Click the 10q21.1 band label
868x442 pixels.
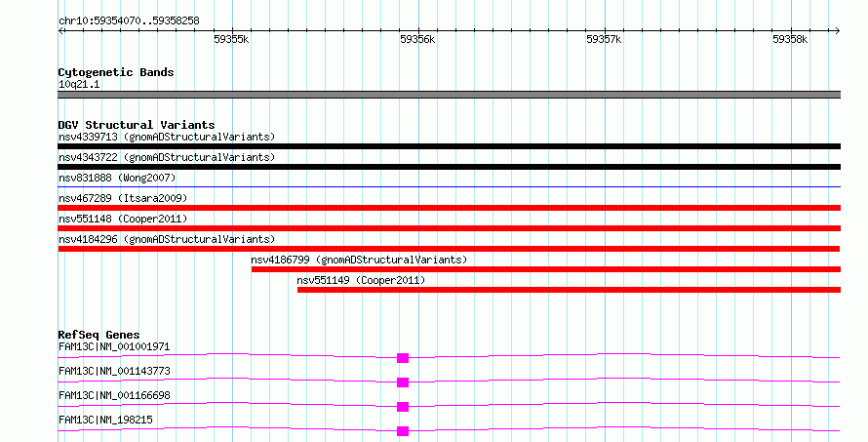click(x=79, y=85)
